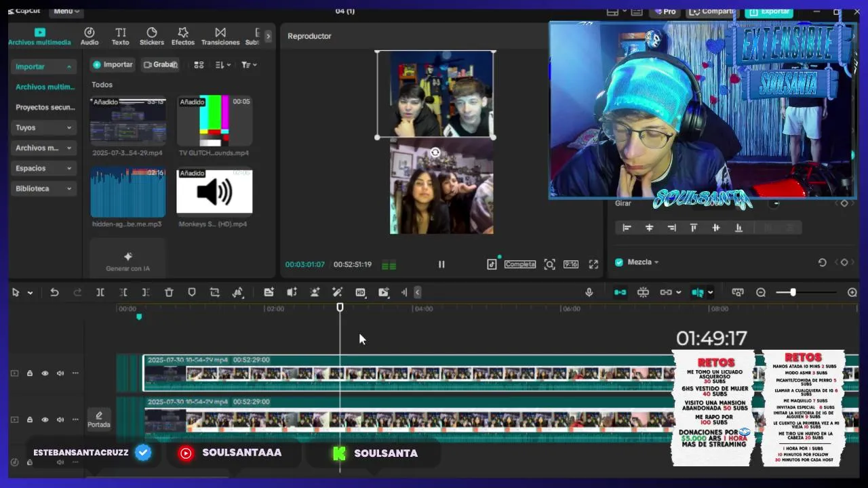This screenshot has height=488, width=868.
Task: Click the crop/rotate timeline icon
Action: click(x=215, y=292)
